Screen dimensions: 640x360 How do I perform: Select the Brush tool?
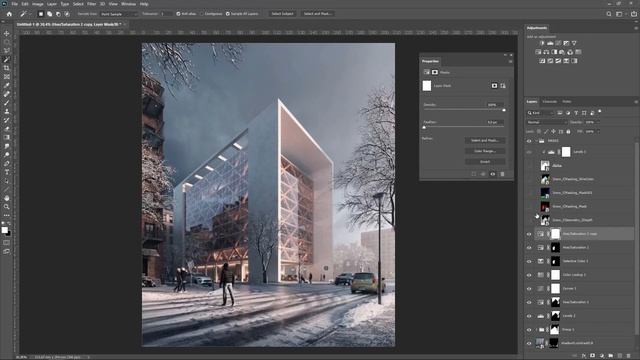7,102
